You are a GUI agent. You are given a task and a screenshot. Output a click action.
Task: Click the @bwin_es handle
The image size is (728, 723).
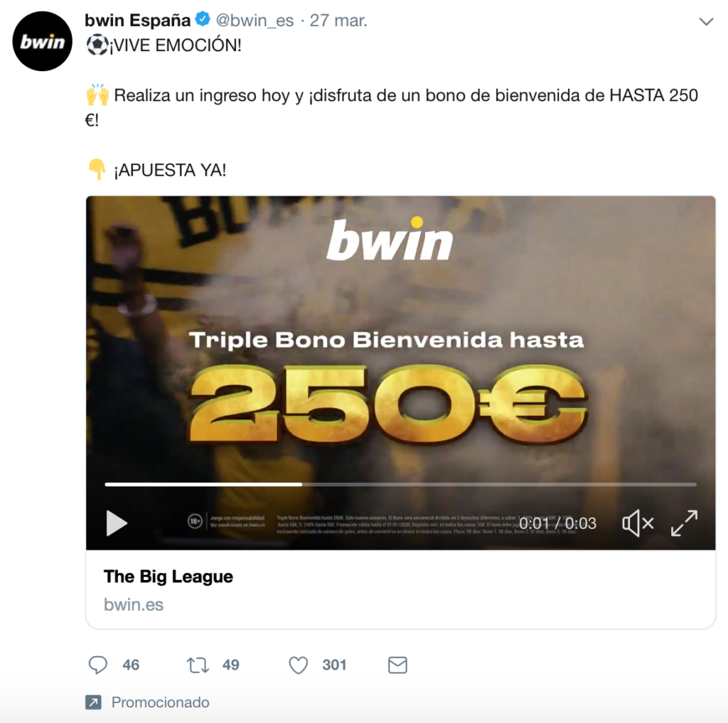[255, 21]
